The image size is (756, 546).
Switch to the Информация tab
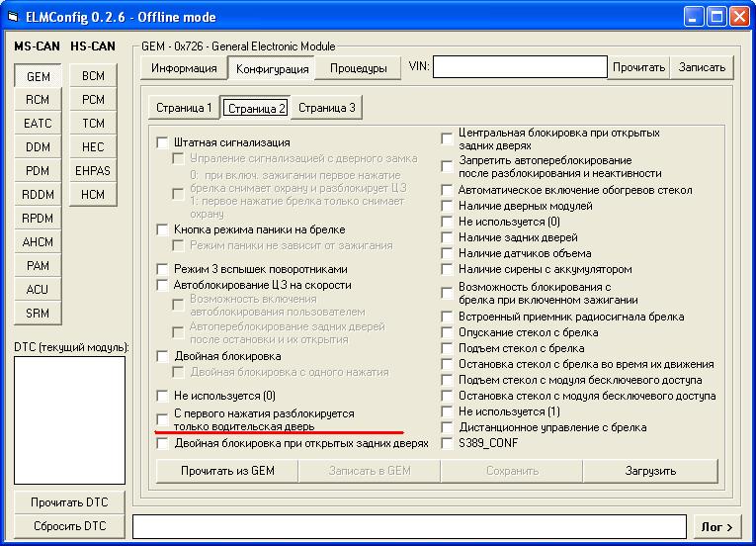[x=184, y=68]
